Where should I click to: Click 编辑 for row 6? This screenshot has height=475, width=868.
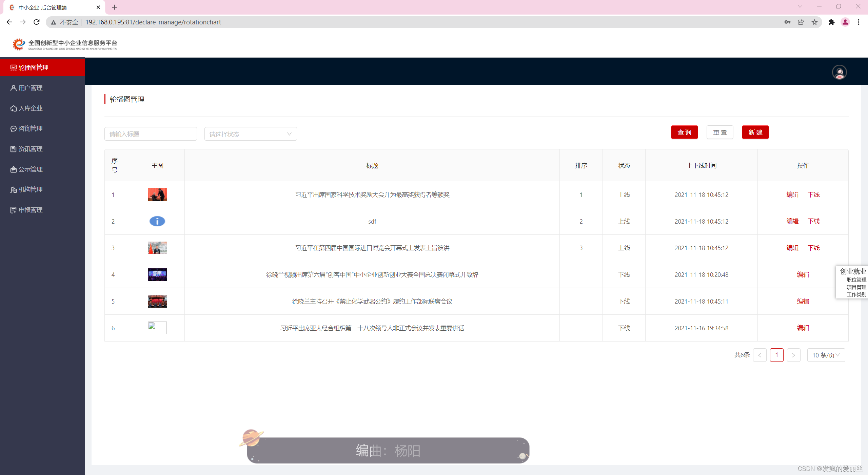coord(803,328)
